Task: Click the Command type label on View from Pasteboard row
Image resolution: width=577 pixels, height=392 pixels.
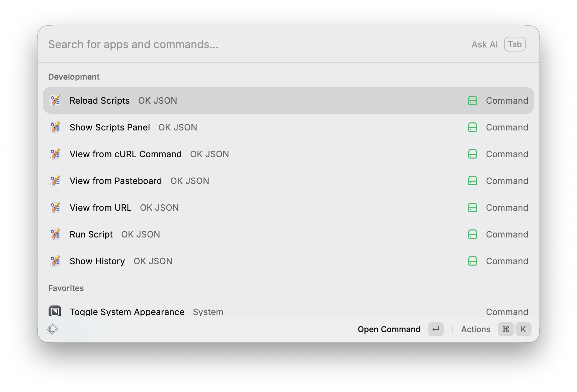Action: [x=507, y=181]
